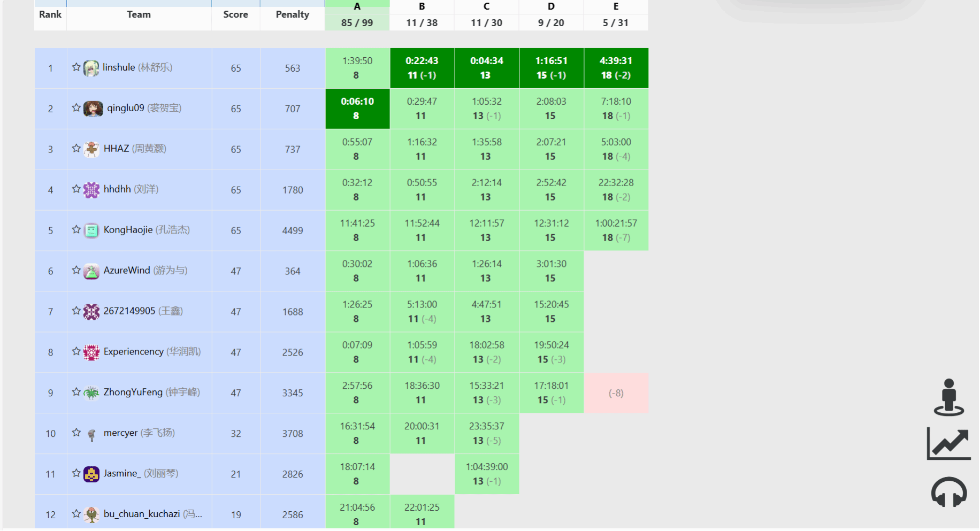Click linshule's avatar image
980x531 pixels.
coord(91,68)
